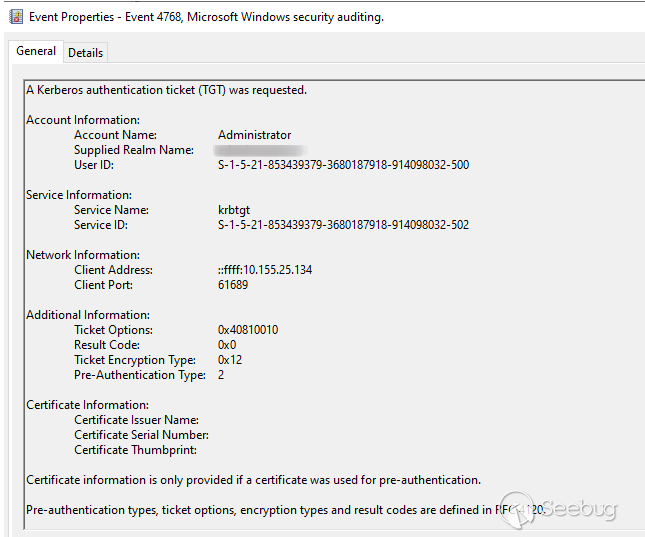Click the Service ID SID ending in 502
This screenshot has height=537, width=645.
click(x=343, y=225)
